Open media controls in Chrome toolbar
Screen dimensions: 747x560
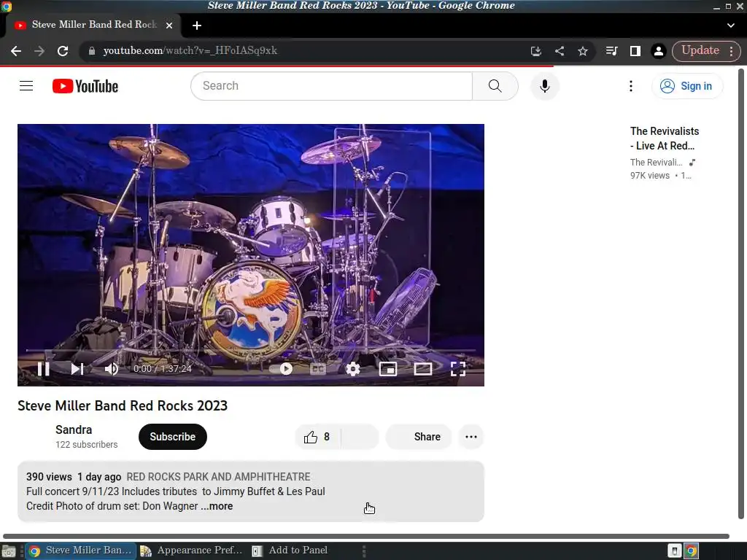tap(612, 51)
